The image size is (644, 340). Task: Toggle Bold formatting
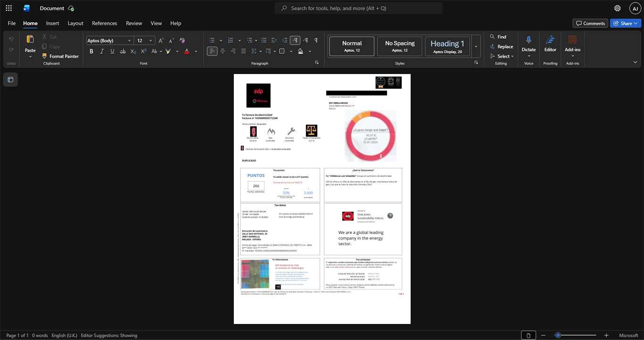pyautogui.click(x=91, y=51)
